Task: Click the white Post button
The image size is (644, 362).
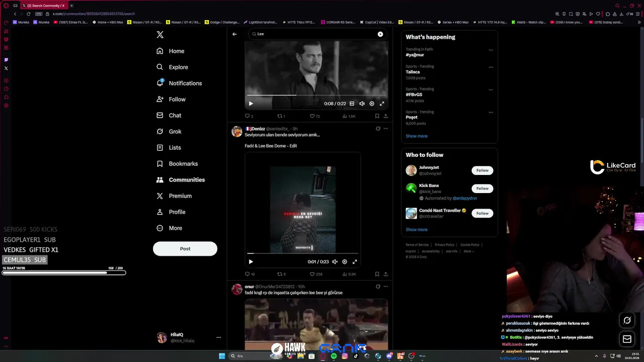Action: (185, 248)
